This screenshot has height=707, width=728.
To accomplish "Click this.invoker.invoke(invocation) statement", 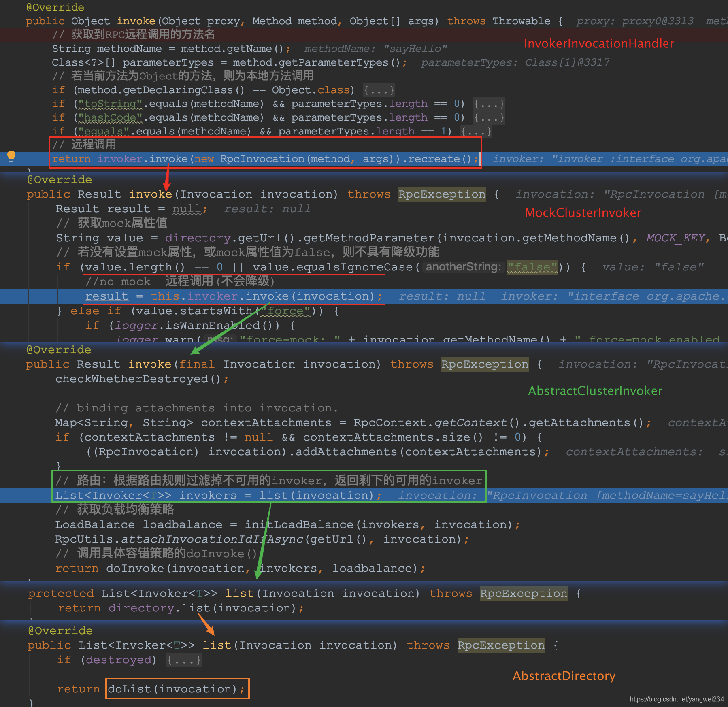I will coord(233,296).
